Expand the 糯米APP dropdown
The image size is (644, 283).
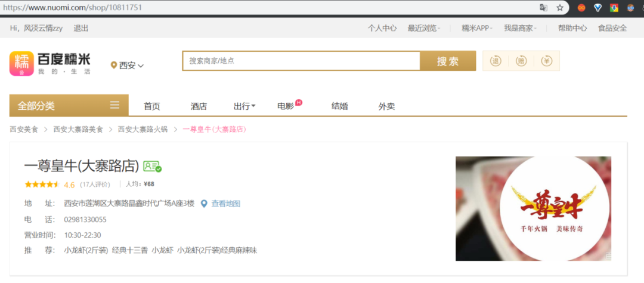click(477, 29)
